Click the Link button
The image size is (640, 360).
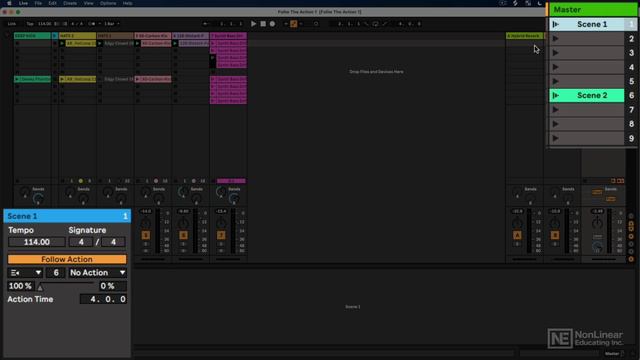coord(12,24)
